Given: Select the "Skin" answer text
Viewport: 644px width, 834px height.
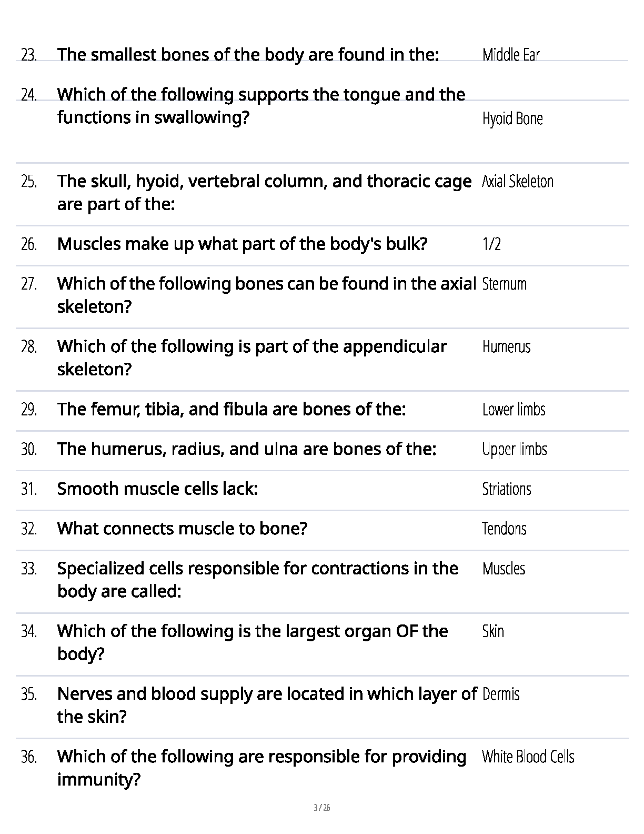Looking at the screenshot, I should [493, 631].
